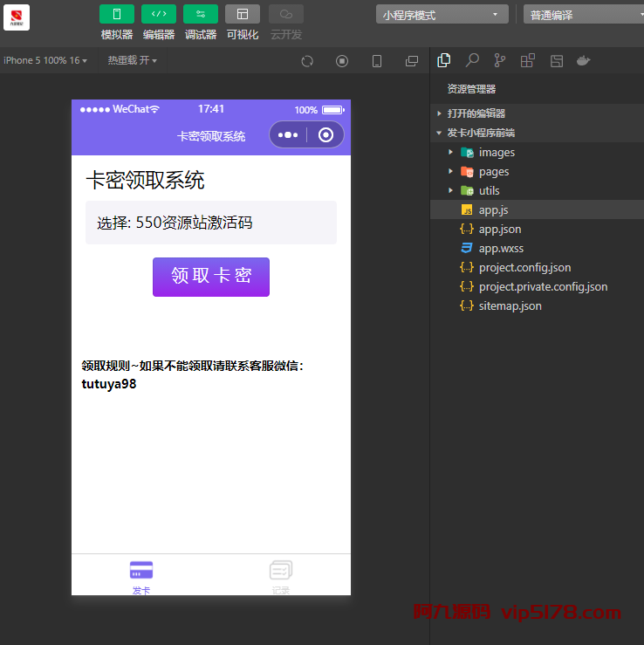The height and width of the screenshot is (645, 644).
Task: Open the visualization panel button
Action: click(243, 14)
